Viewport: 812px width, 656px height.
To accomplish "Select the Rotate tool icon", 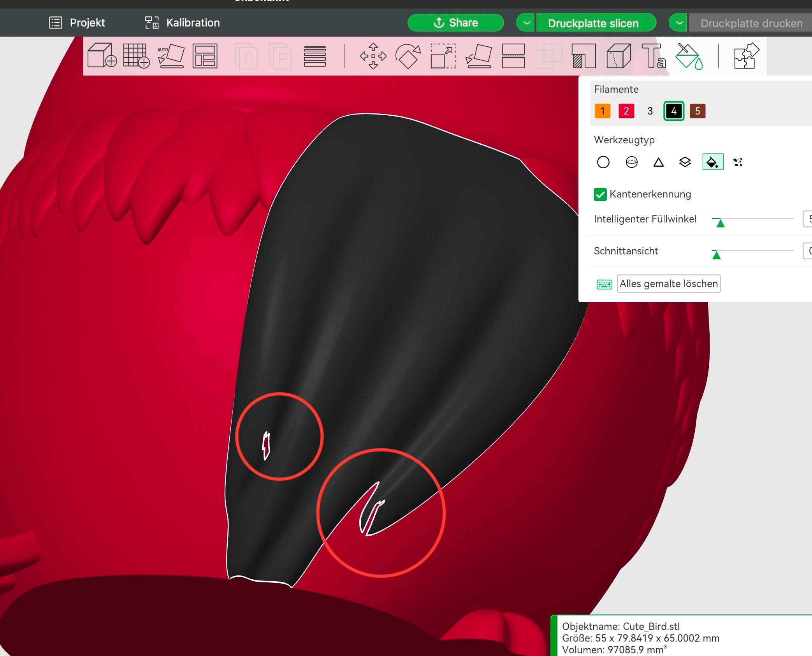I will [408, 56].
